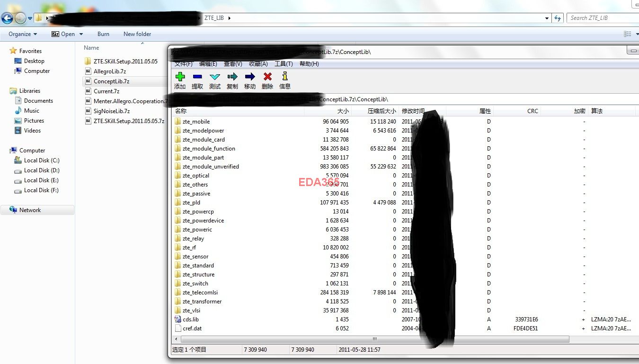Click the breadcrumb arrow after ZTE_LIB
This screenshot has width=639, height=364.
230,18
